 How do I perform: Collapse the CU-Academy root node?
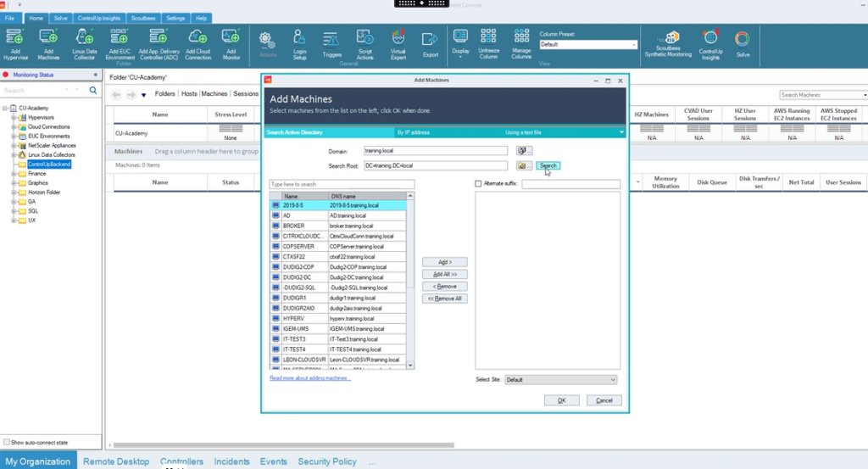click(x=5, y=108)
